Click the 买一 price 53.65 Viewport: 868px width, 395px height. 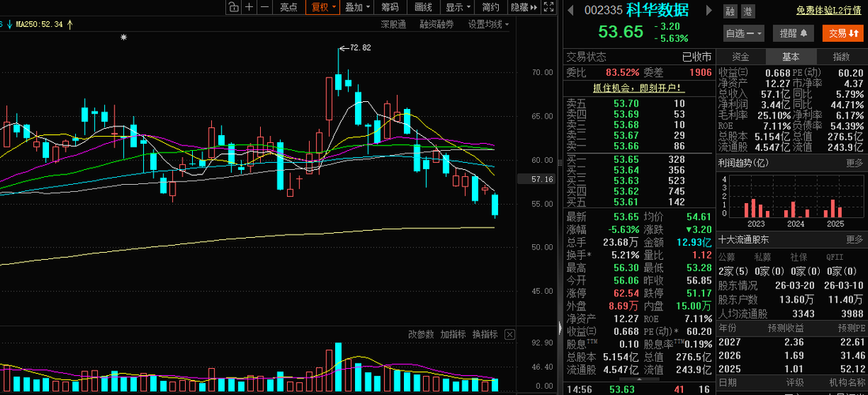pyautogui.click(x=627, y=160)
